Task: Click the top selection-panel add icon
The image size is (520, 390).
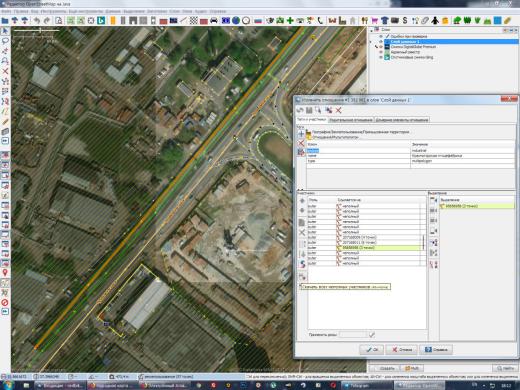Action: [434, 200]
